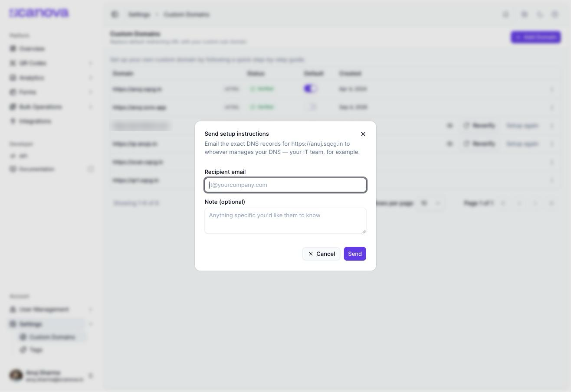The width and height of the screenshot is (571, 392).
Task: Close the Send setup instructions dialog
Action: tap(363, 134)
